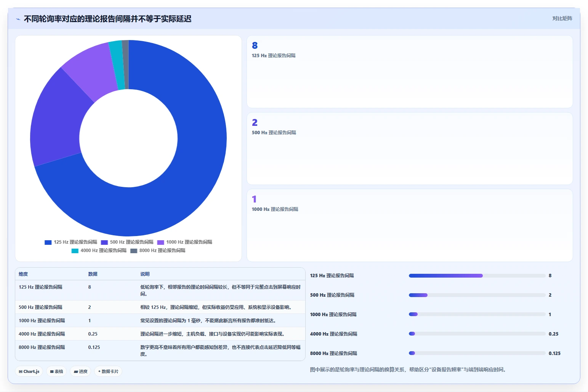Click the 8000 Hz progress bar
588x392 pixels.
tap(477, 353)
